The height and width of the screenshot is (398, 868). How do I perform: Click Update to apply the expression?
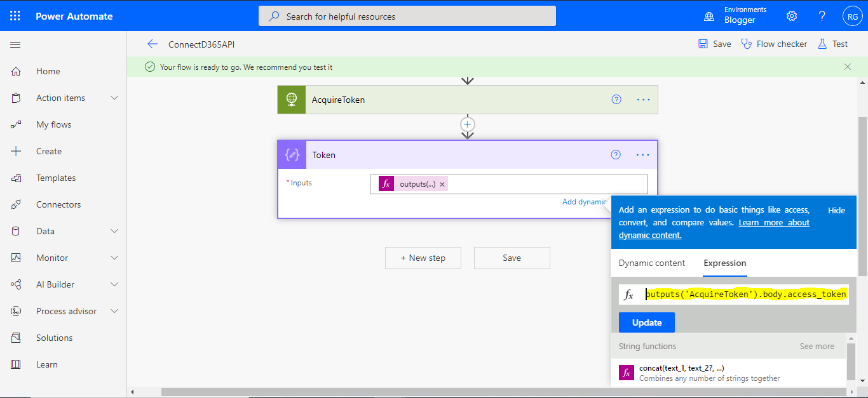pos(646,322)
